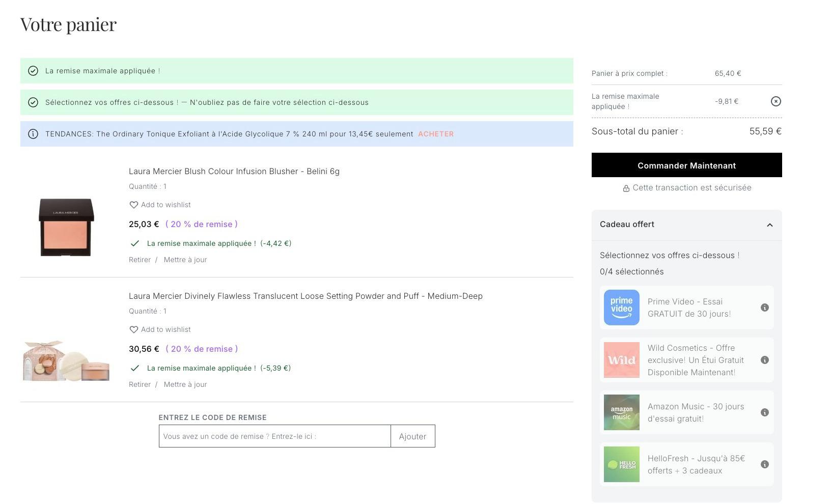The width and height of the screenshot is (830, 504).
Task: Click the Amazon Music logo thumbnail
Action: pyautogui.click(x=622, y=412)
